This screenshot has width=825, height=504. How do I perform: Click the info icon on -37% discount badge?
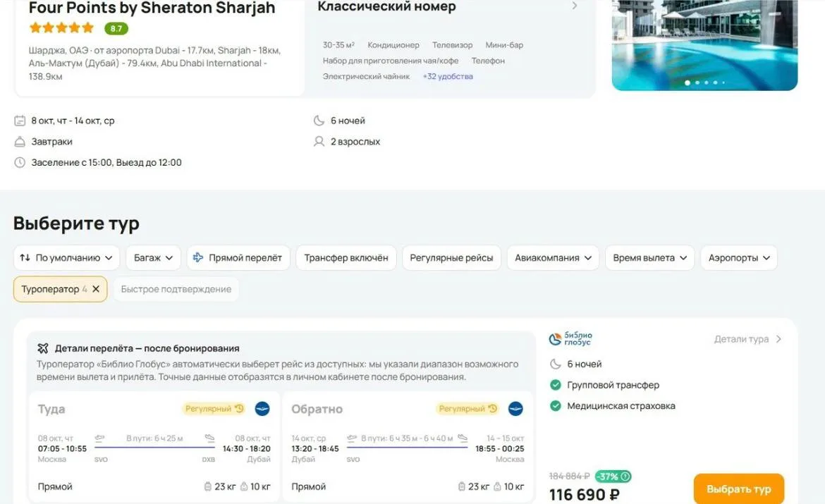point(625,477)
